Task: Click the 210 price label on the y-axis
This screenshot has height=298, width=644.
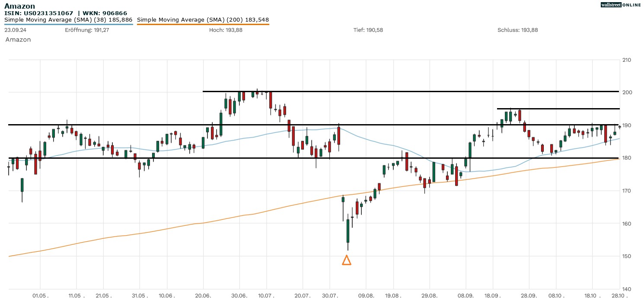Action: point(626,60)
